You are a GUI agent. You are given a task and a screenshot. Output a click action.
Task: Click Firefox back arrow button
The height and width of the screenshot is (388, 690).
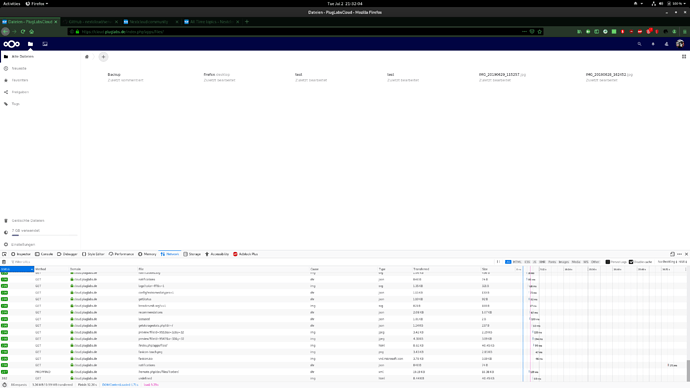tap(5, 32)
